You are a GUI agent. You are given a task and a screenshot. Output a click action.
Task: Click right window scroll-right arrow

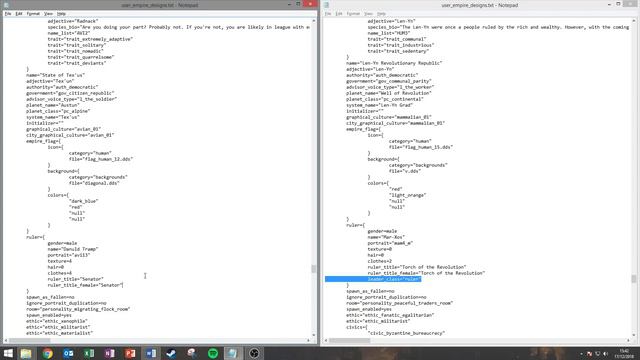pyautogui.click(x=628, y=340)
